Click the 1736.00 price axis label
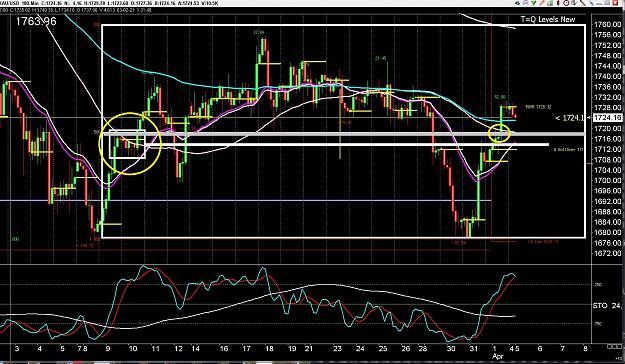 [608, 87]
